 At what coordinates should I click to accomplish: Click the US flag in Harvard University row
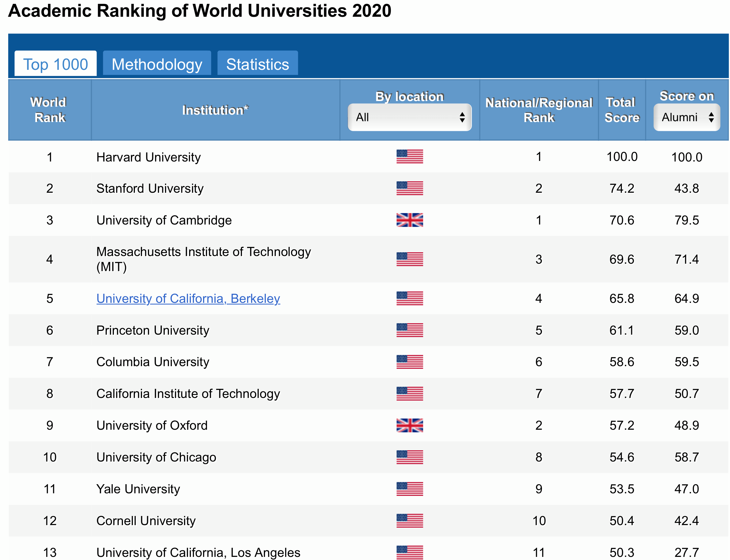pos(410,157)
